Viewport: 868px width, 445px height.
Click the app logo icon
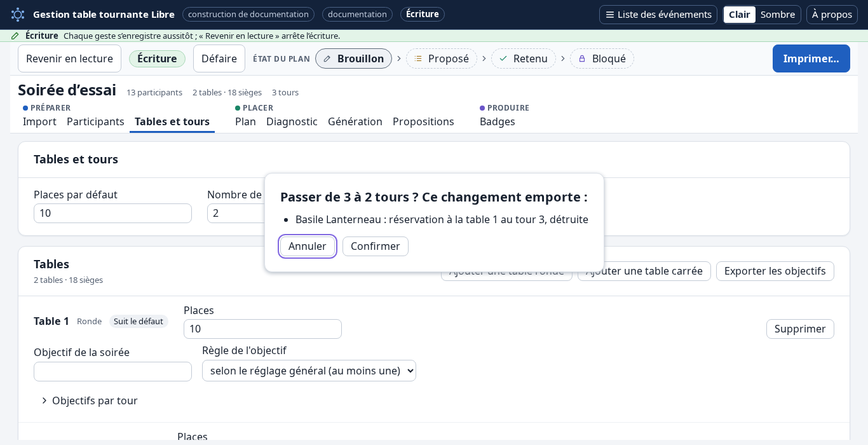pos(18,15)
